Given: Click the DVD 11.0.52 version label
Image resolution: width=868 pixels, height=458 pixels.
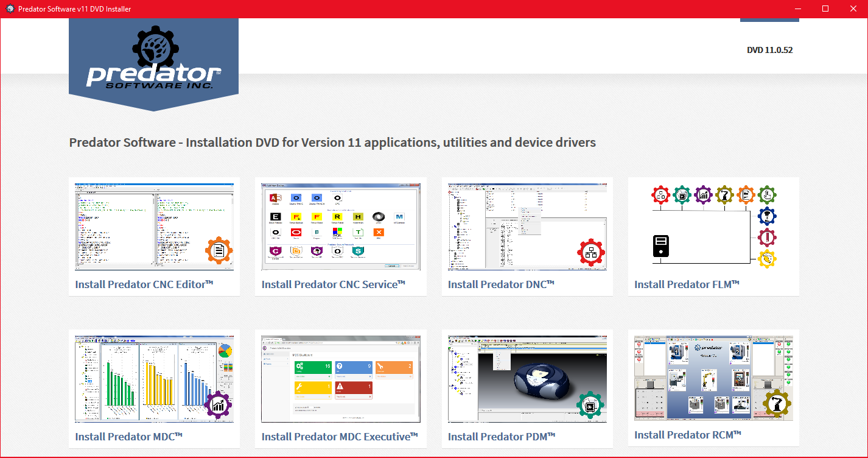Looking at the screenshot, I should pos(769,50).
